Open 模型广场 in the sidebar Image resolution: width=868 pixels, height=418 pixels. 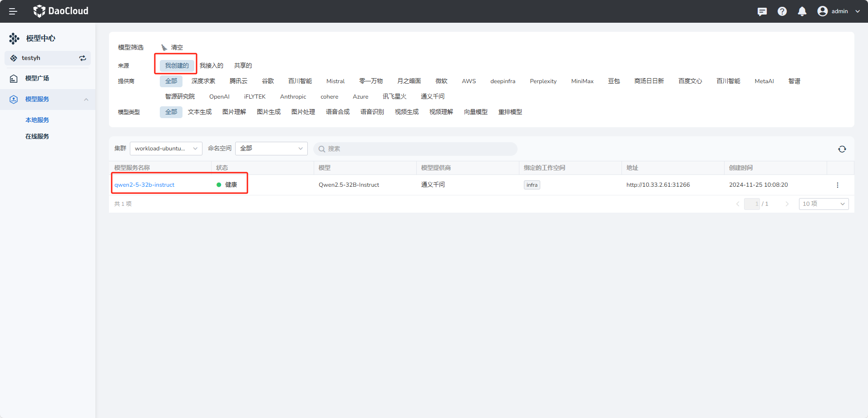[37, 78]
